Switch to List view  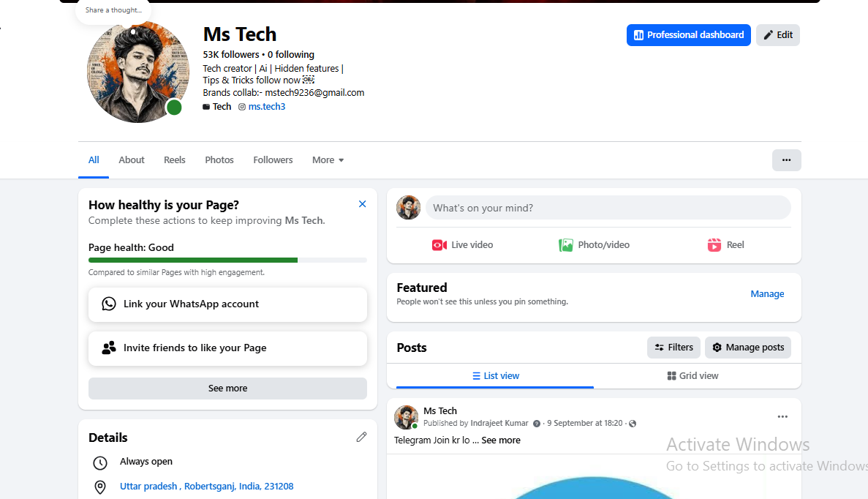point(496,375)
